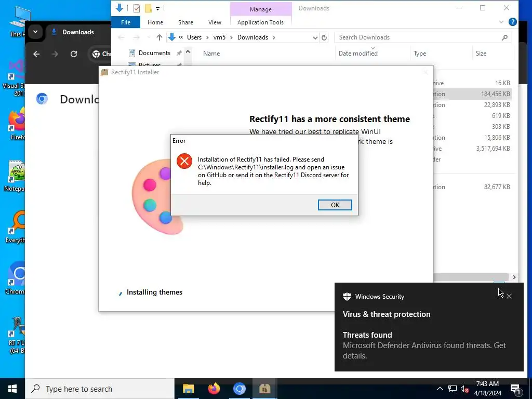
Task: Sort files by Type column
Action: 420,54
